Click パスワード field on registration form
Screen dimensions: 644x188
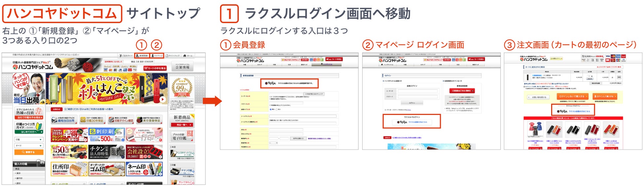286,103
